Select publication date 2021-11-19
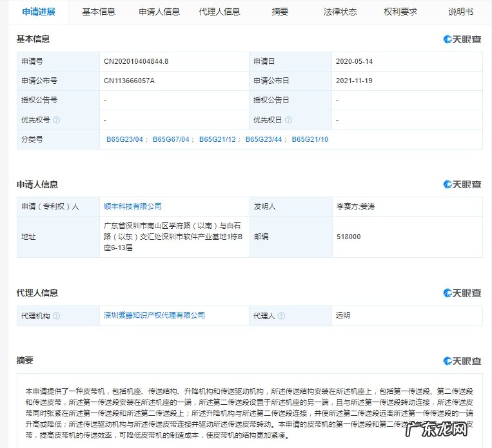This screenshot has height=448, width=492. pyautogui.click(x=354, y=81)
